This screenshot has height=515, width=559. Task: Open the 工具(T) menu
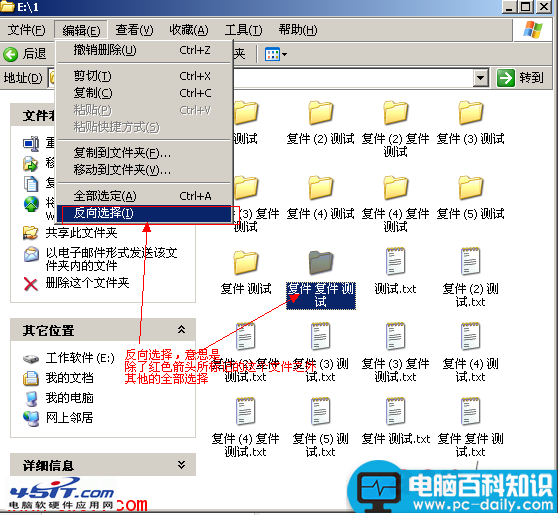coord(243,30)
